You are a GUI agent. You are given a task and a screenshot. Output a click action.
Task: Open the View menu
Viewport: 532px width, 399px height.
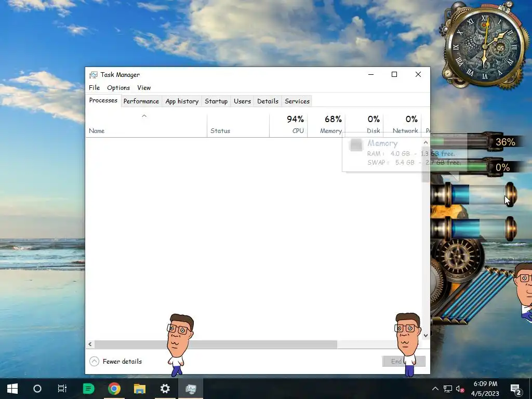[x=144, y=87]
